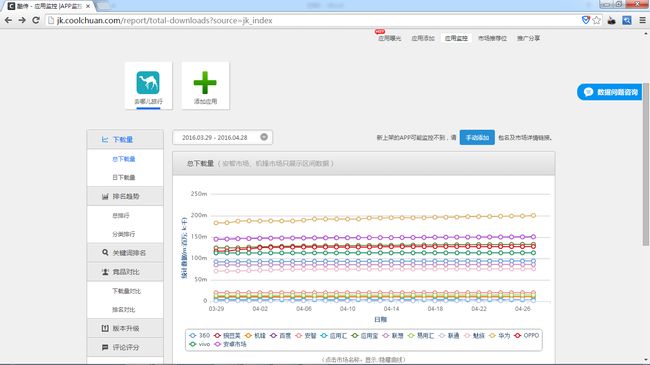Click the page info icon before the URL
This screenshot has height=365, width=650.
coord(51,20)
